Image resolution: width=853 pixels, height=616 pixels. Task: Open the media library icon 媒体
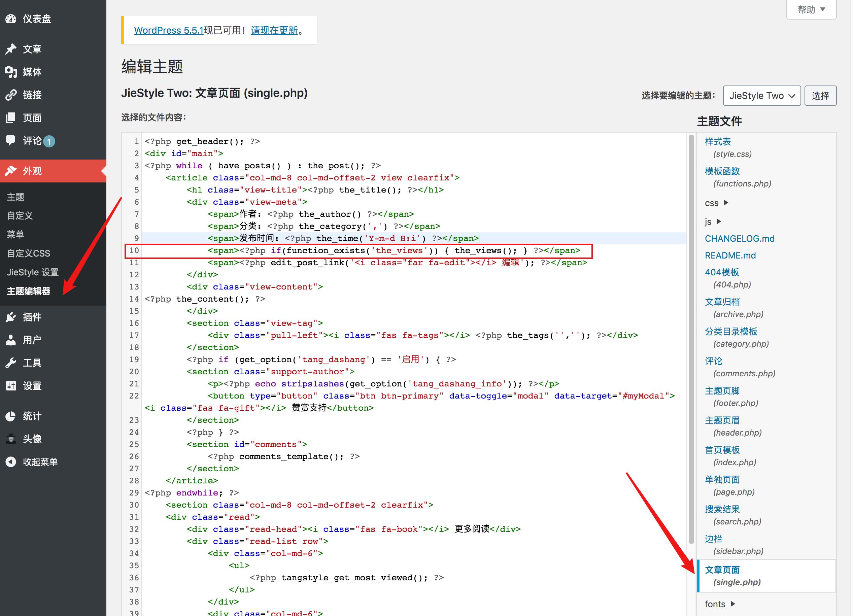click(x=11, y=72)
